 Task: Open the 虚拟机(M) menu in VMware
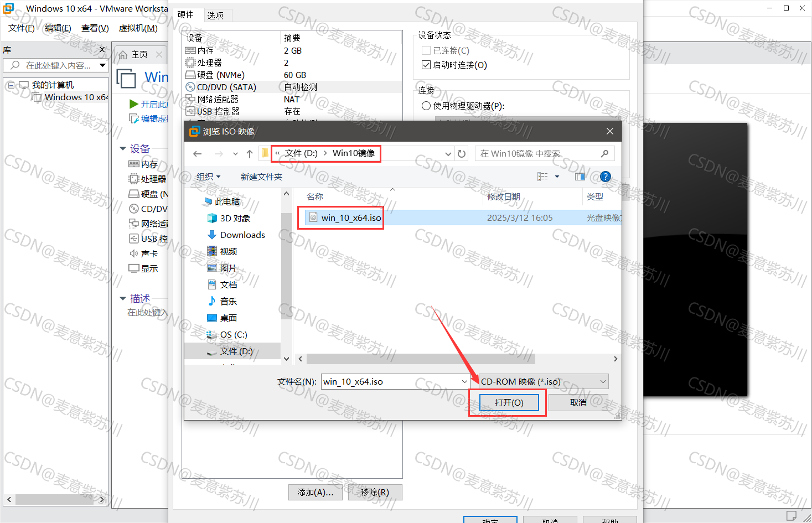coord(138,28)
